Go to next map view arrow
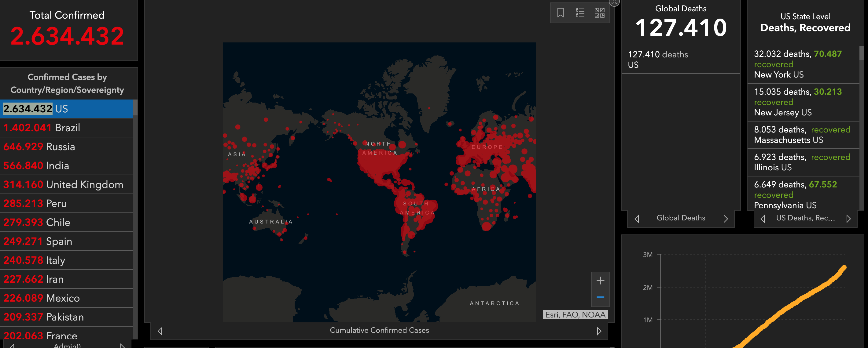Viewport: 868px width, 348px height. coord(599,331)
